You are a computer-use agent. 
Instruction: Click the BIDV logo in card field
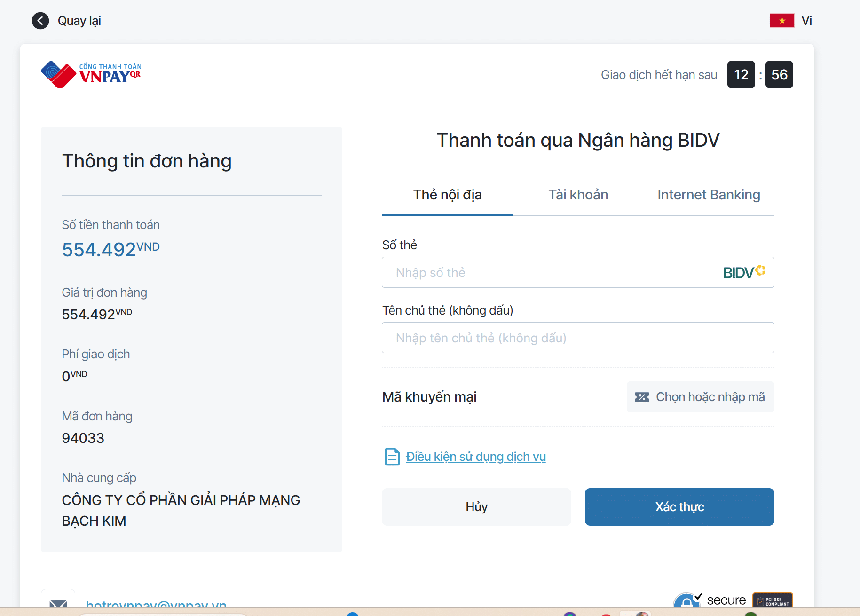coord(744,272)
